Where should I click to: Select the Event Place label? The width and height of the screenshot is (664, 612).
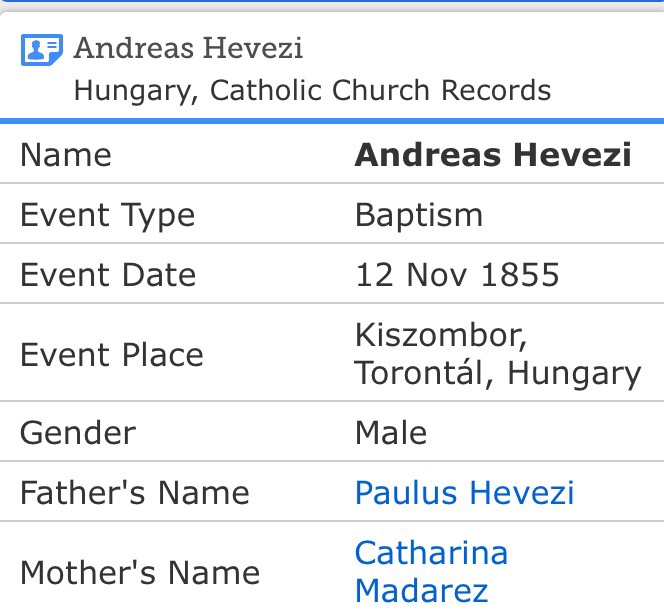pyautogui.click(x=111, y=355)
